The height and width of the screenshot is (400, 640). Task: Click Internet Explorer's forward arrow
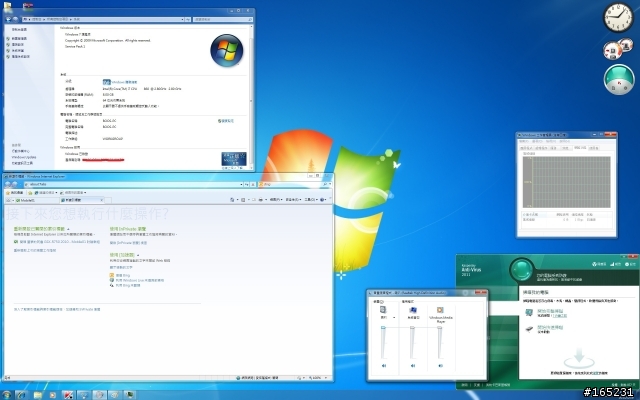[x=15, y=184]
